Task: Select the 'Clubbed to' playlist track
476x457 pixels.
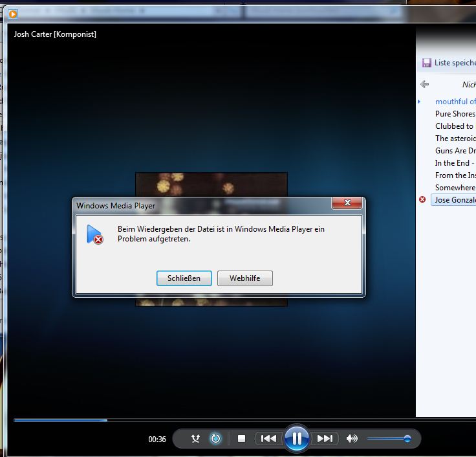Action: (x=455, y=126)
